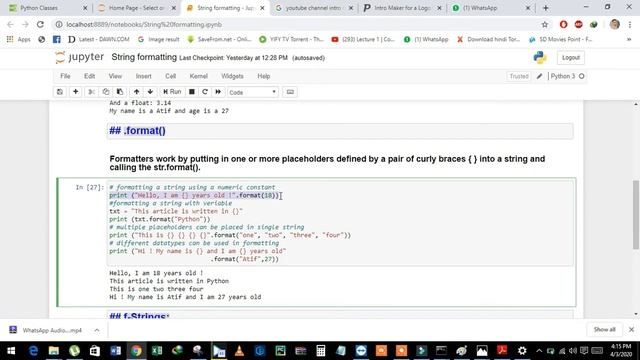Image resolution: width=640 pixels, height=360 pixels.
Task: Click the notebook vertical scrollbar
Action: point(636,214)
